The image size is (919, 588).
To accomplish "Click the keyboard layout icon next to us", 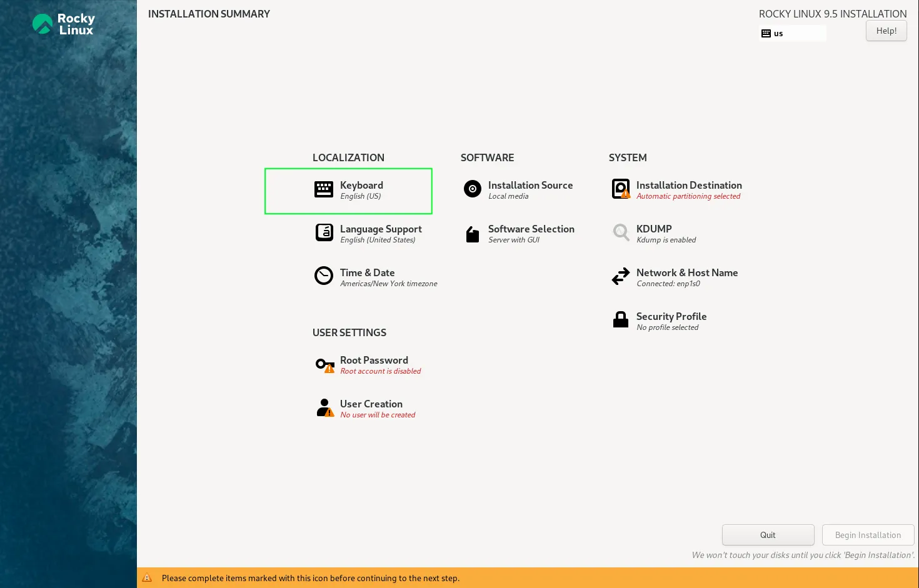I will 766,34.
